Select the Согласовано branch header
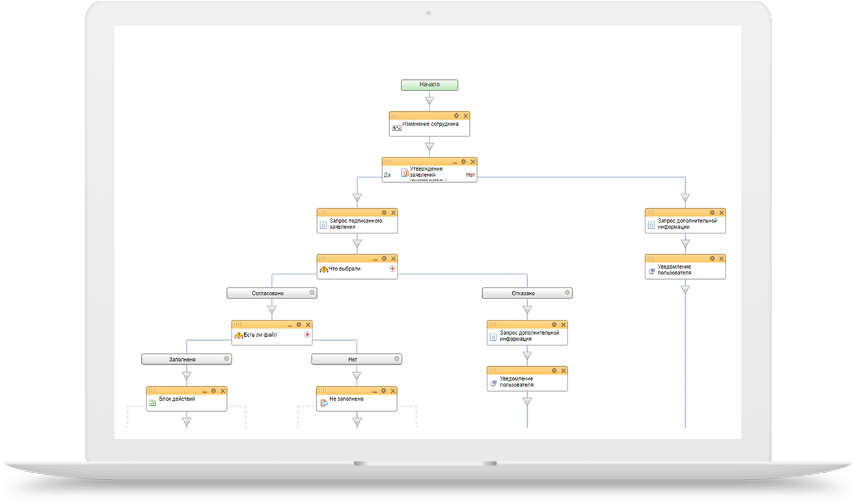 (271, 293)
